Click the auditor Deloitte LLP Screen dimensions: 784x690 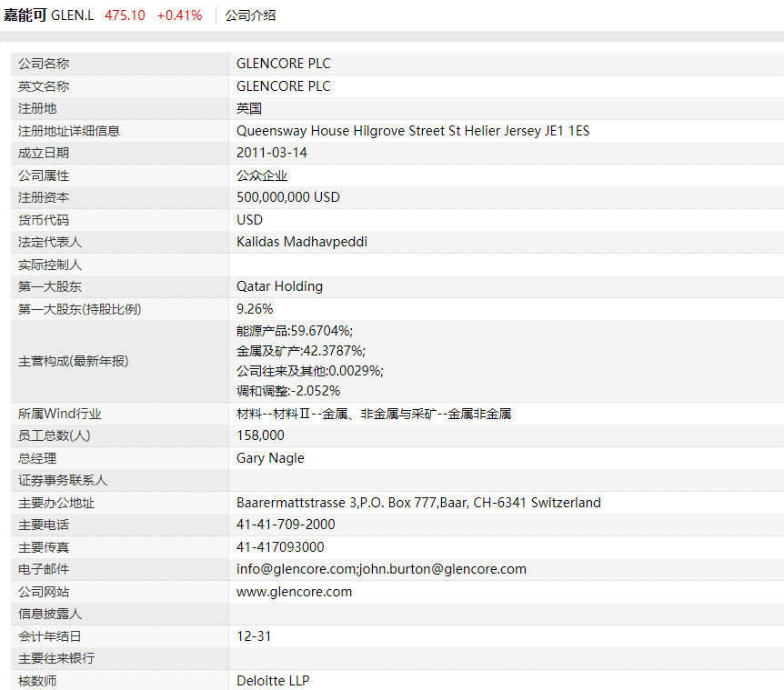tap(273, 681)
